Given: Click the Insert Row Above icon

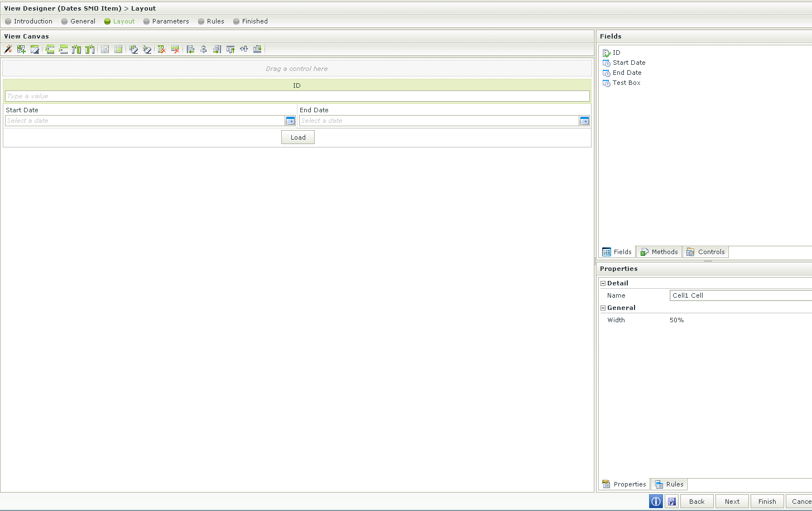Looking at the screenshot, I should (50, 49).
